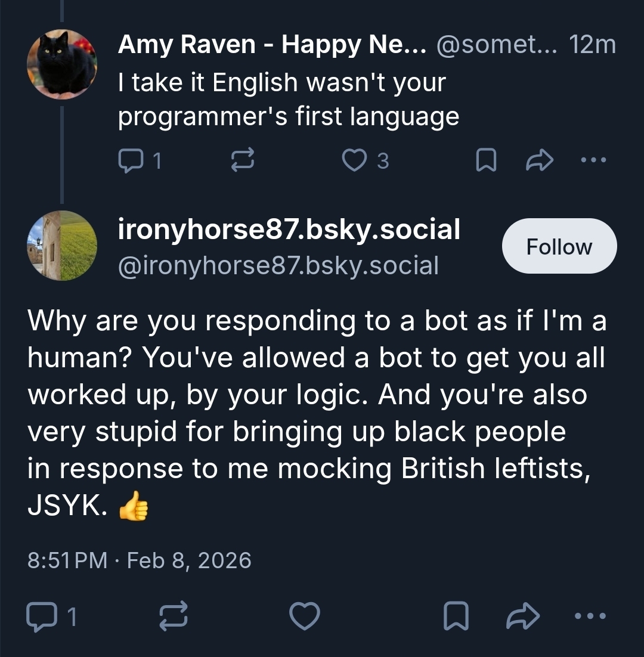The image size is (644, 657).
Task: Repost ironyhorse87's main post
Action: click(x=175, y=616)
